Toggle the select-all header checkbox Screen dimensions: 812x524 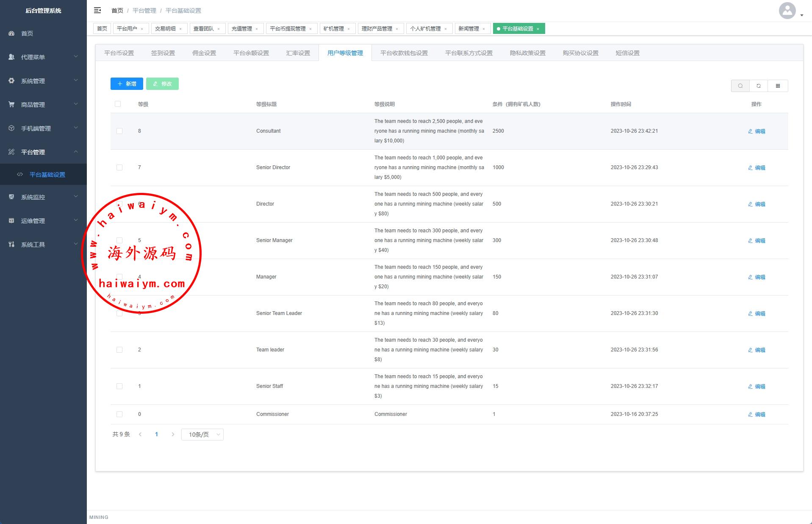pos(118,104)
